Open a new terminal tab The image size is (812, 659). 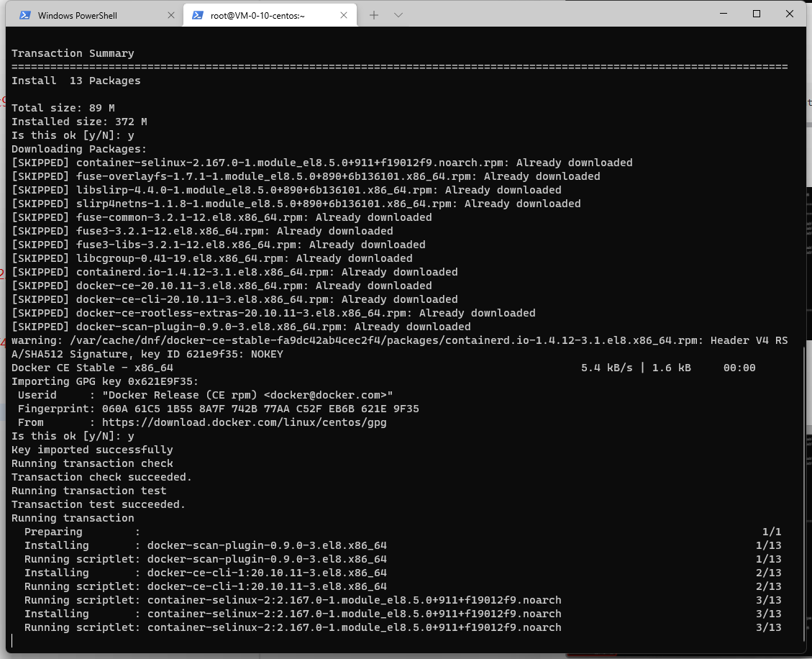tap(374, 16)
